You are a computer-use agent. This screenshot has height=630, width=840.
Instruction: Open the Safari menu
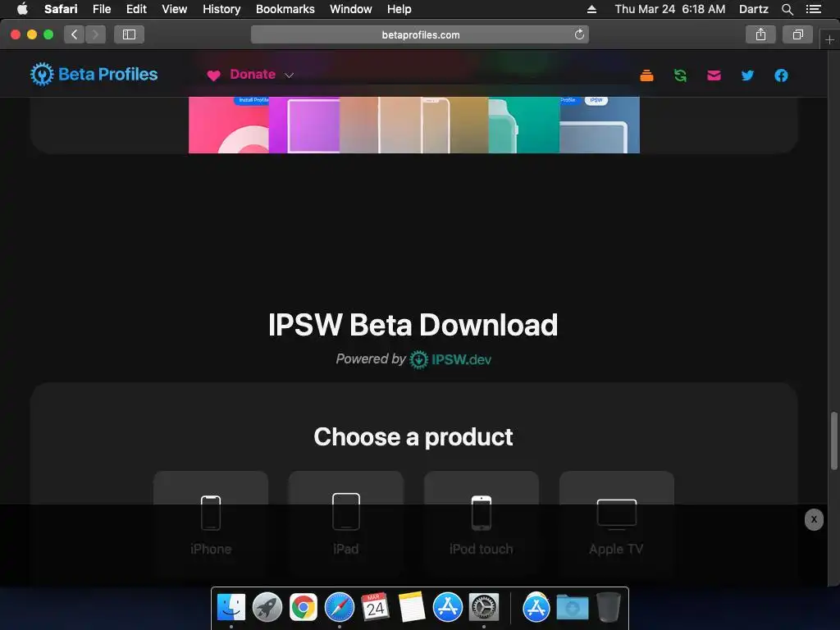click(x=61, y=9)
